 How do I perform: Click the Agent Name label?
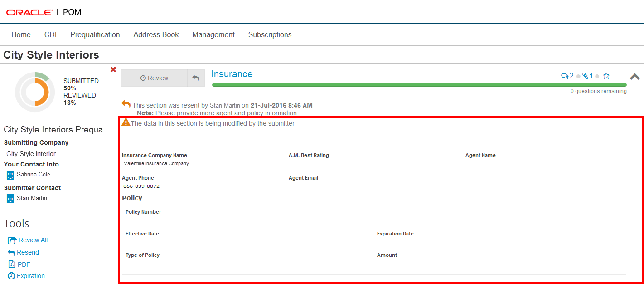click(480, 155)
